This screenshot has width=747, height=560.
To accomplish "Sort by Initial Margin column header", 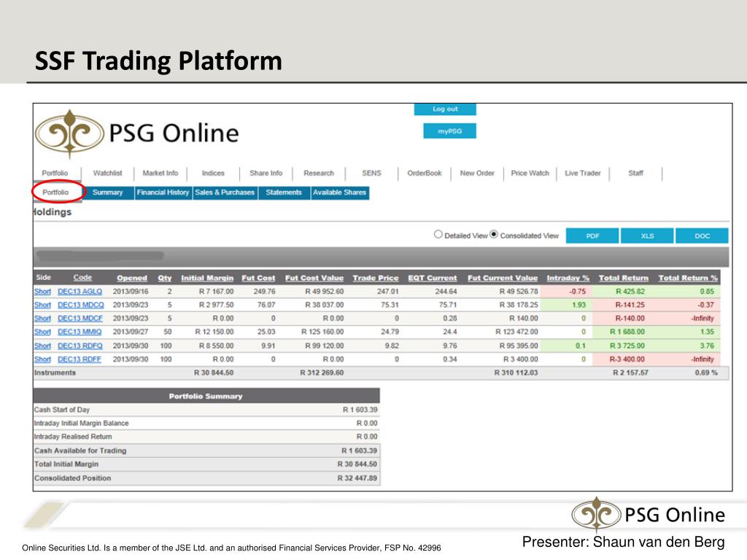I will click(x=207, y=278).
